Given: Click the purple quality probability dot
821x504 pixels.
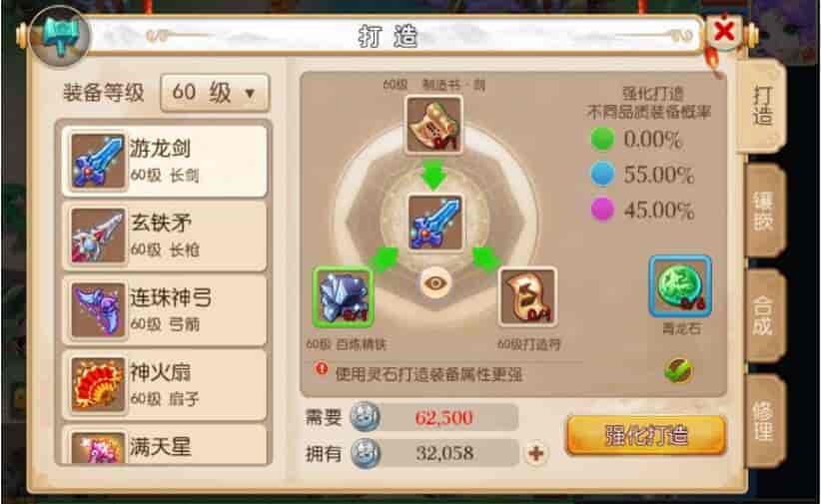Looking at the screenshot, I should pos(602,210).
